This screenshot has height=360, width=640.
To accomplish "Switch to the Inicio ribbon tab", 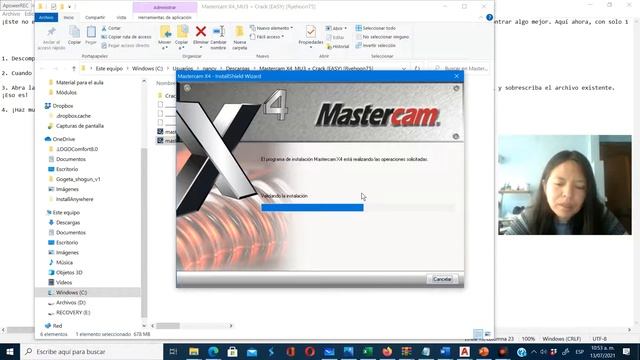I will pyautogui.click(x=69, y=18).
